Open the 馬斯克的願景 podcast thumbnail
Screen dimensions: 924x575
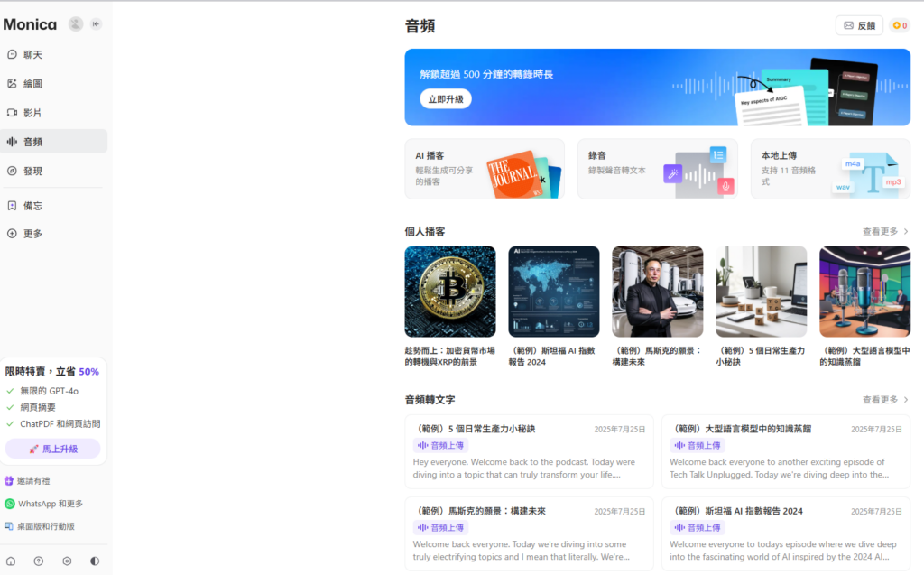coord(658,292)
